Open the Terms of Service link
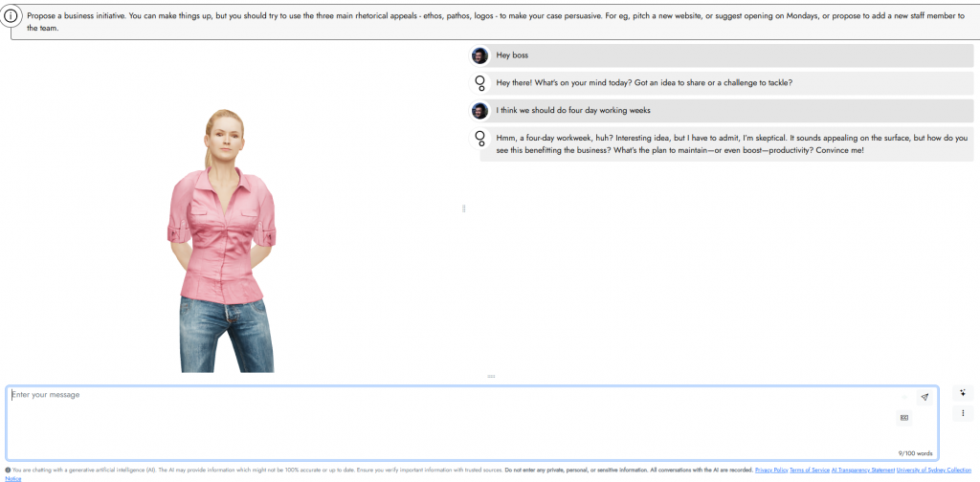 (810, 471)
